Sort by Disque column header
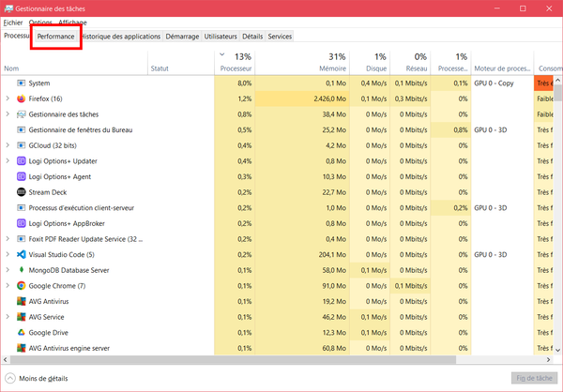The height and width of the screenshot is (392, 563). (370, 63)
